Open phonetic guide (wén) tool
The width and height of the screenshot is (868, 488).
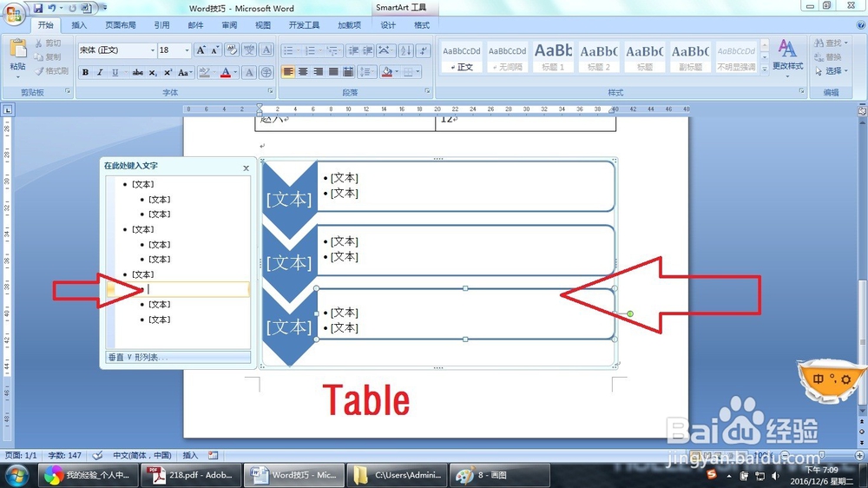tap(249, 50)
